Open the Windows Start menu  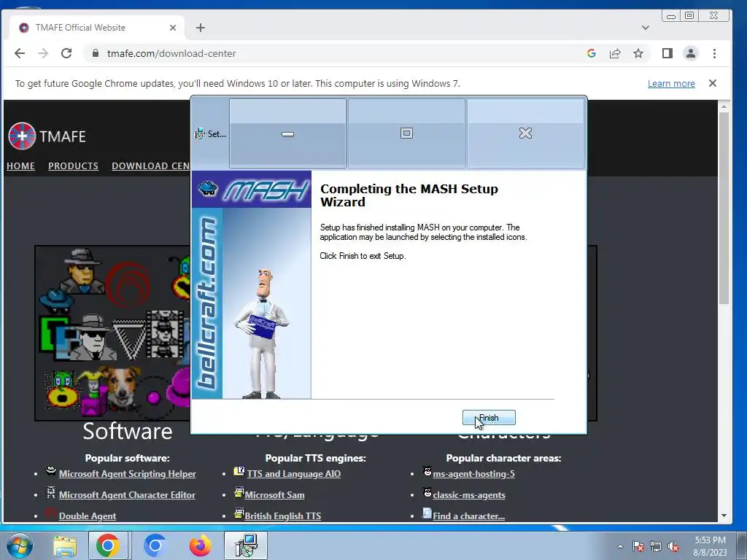pos(19,545)
